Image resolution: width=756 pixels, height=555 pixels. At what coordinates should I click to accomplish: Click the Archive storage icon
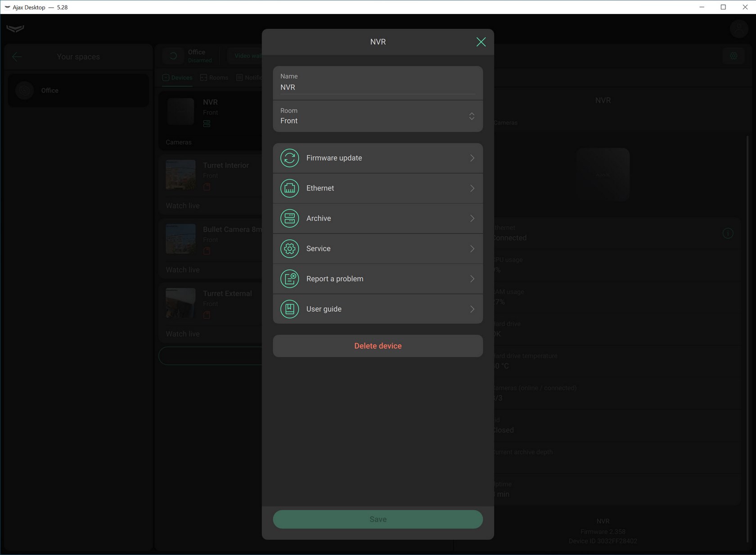(x=289, y=218)
